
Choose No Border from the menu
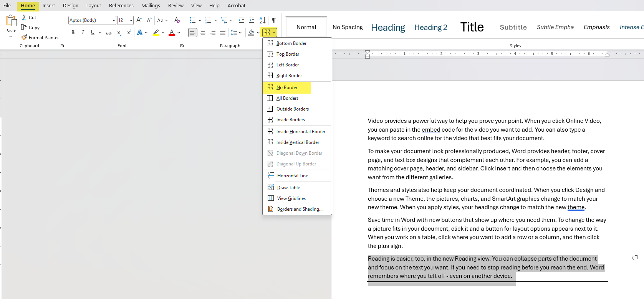pos(287,88)
